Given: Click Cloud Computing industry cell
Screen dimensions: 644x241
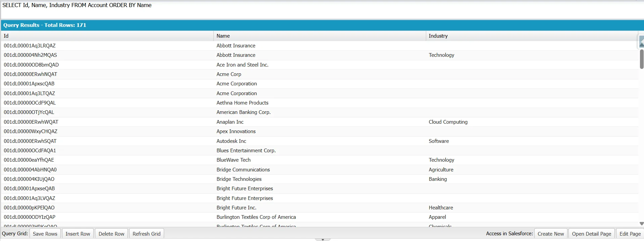Looking at the screenshot, I should coord(532,122).
